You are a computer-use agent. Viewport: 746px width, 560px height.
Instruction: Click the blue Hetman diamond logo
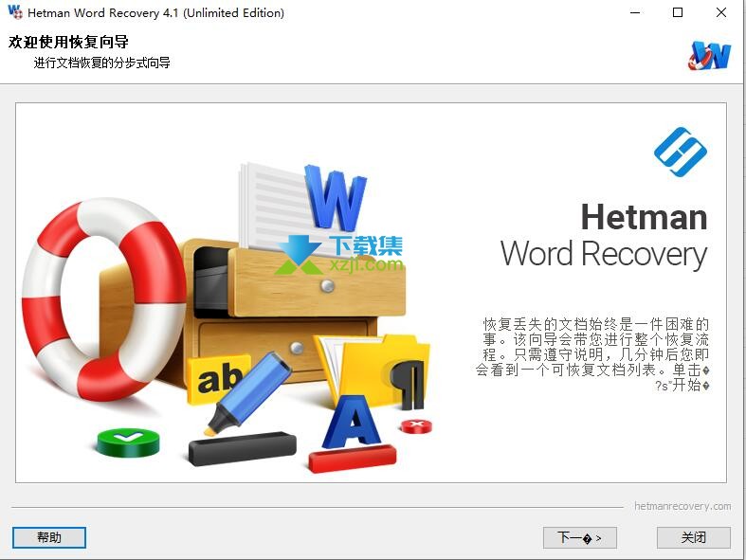(681, 152)
